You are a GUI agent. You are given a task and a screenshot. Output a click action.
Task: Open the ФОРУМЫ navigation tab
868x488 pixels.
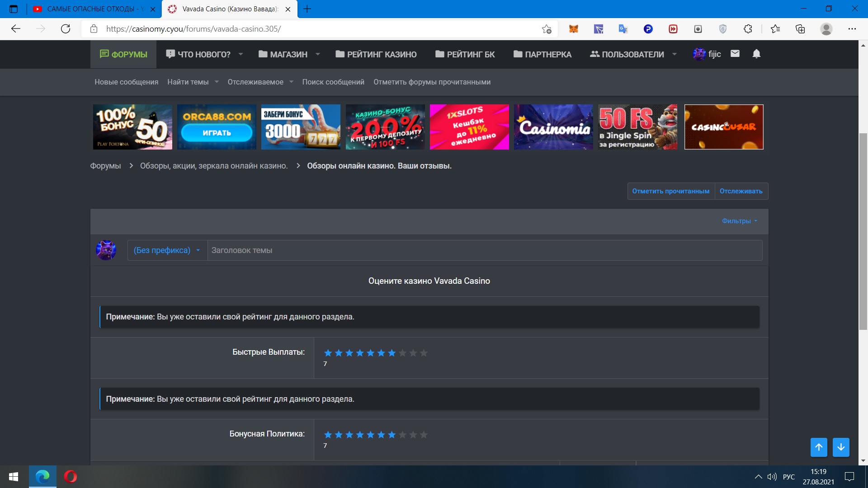pyautogui.click(x=123, y=54)
